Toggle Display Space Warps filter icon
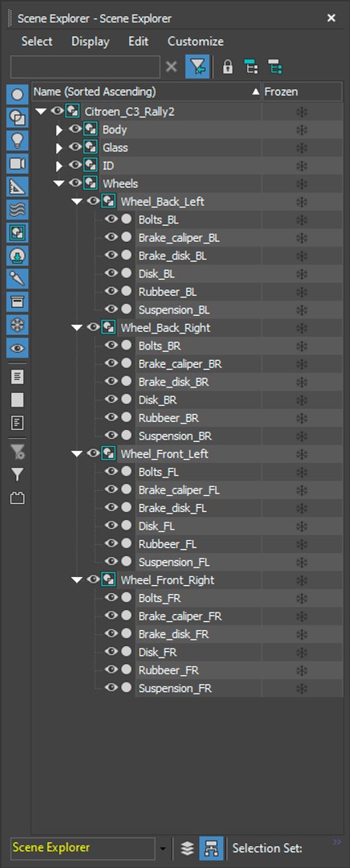This screenshot has width=350, height=868. (17, 209)
